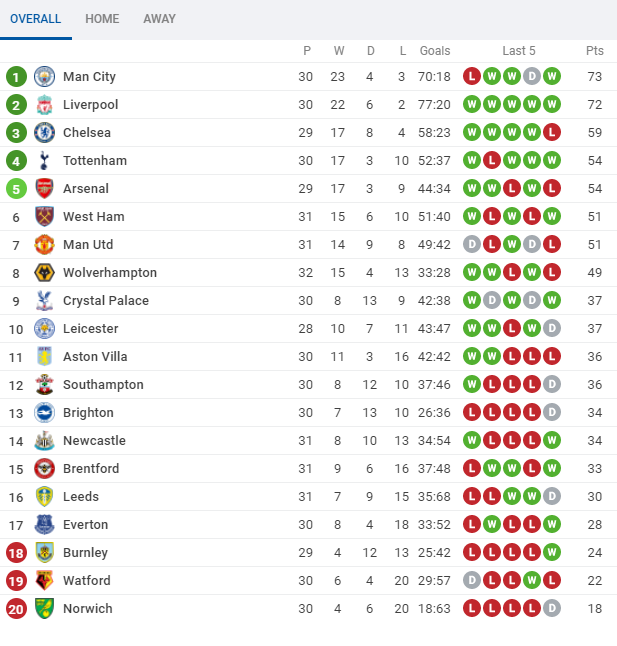This screenshot has height=646, width=617.
Task: Open the West Ham team link
Action: [x=93, y=217]
